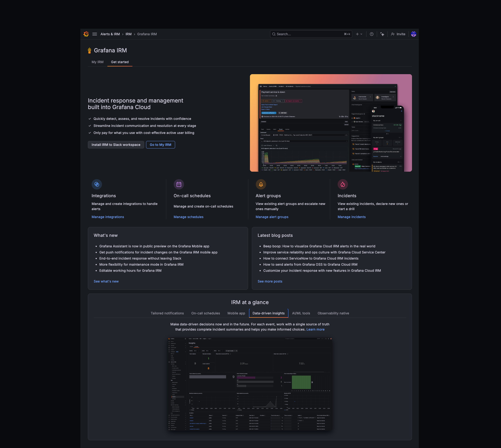
Task: Click the Alert groups bell icon
Action: coord(261,184)
